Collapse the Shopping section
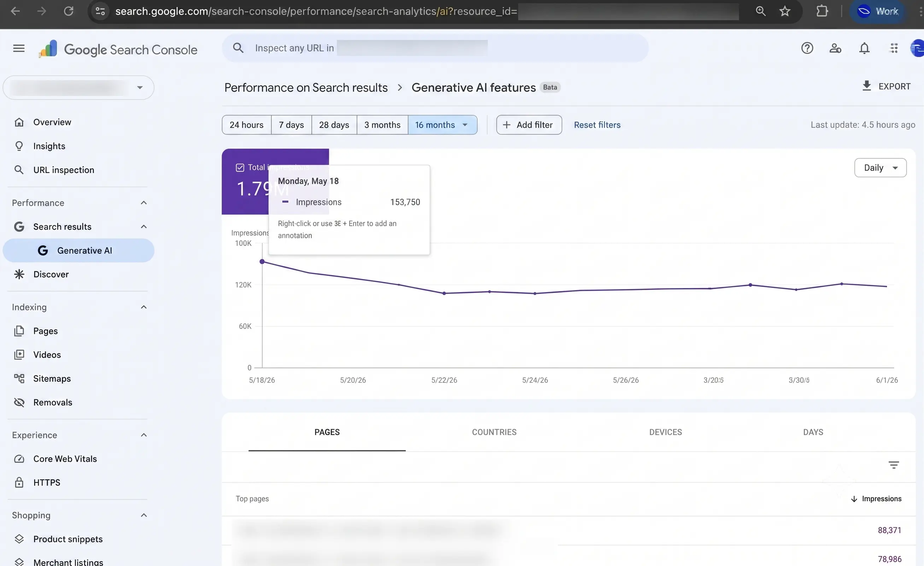Screen dimensions: 924x566 (144, 515)
